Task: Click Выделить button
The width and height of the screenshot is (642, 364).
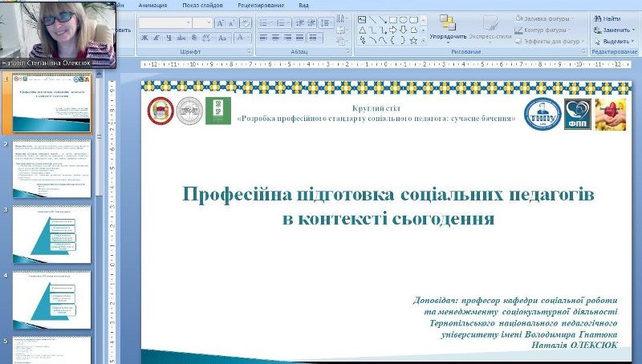Action: tap(614, 42)
